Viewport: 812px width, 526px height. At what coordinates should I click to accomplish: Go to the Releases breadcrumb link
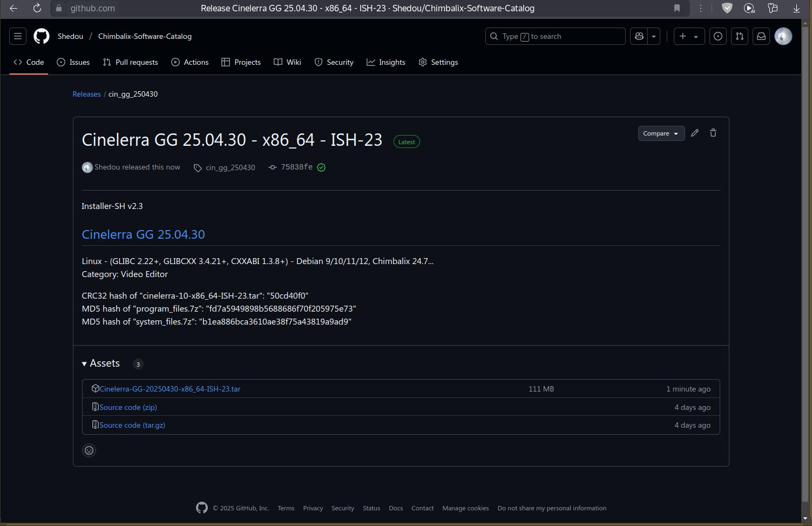click(x=86, y=94)
